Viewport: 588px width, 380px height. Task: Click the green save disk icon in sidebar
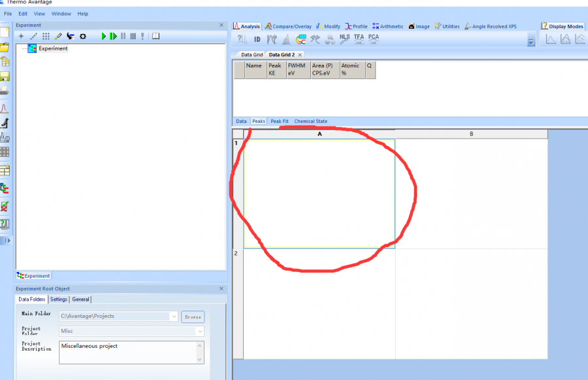tap(5, 77)
